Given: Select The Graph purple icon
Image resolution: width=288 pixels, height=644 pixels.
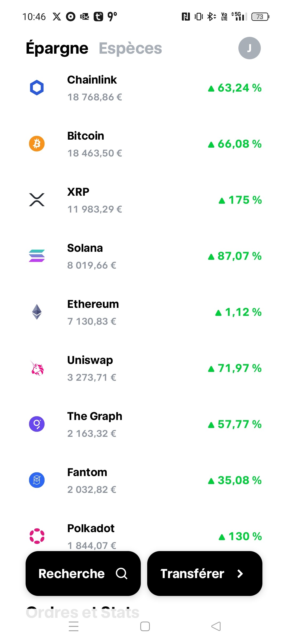Looking at the screenshot, I should pyautogui.click(x=37, y=424).
